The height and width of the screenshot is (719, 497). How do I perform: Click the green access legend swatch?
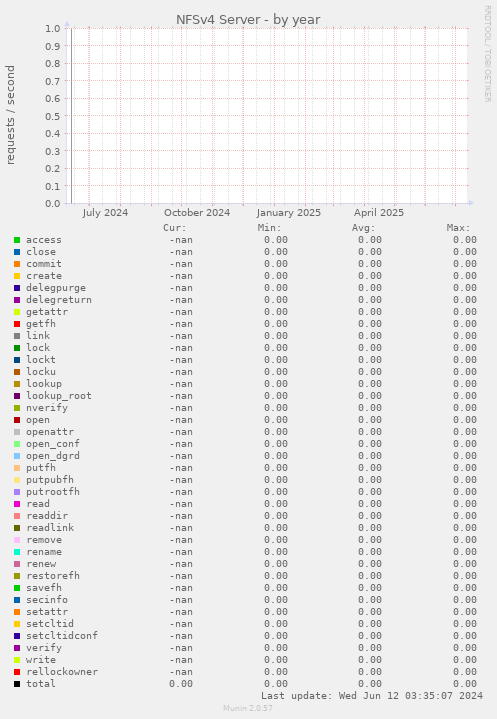[x=17, y=240]
